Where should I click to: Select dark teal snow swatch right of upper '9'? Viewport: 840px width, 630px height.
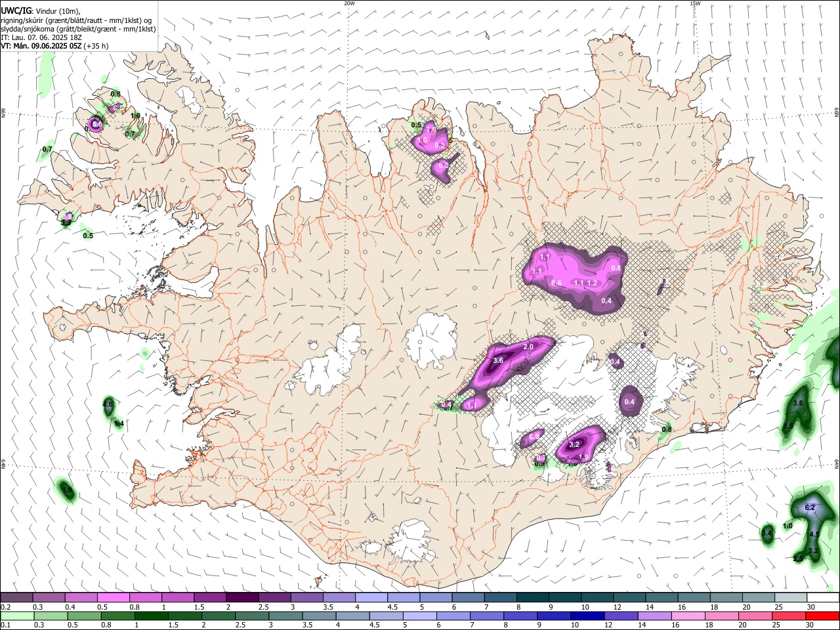(564, 598)
